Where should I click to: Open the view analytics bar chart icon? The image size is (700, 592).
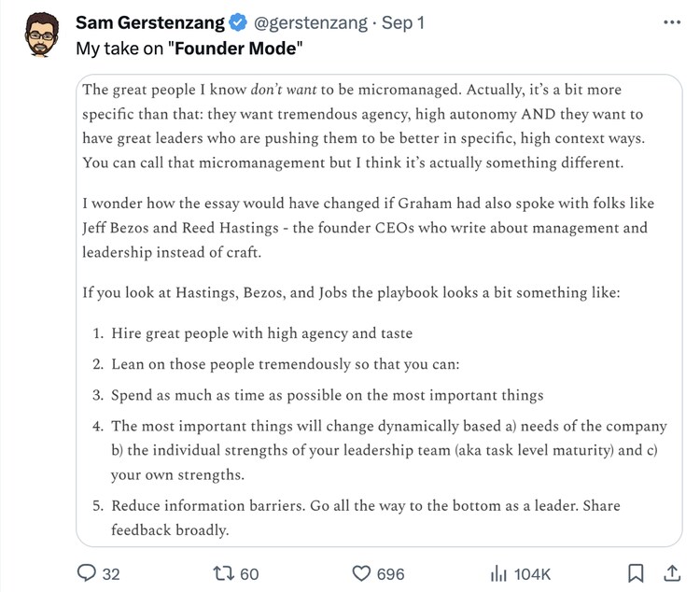pyautogui.click(x=499, y=573)
